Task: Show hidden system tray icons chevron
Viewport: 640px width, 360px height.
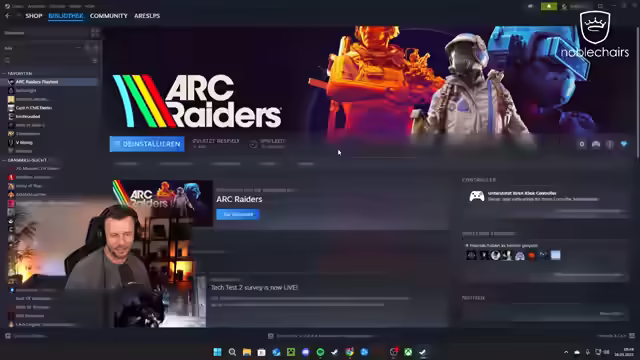Action: [566, 352]
